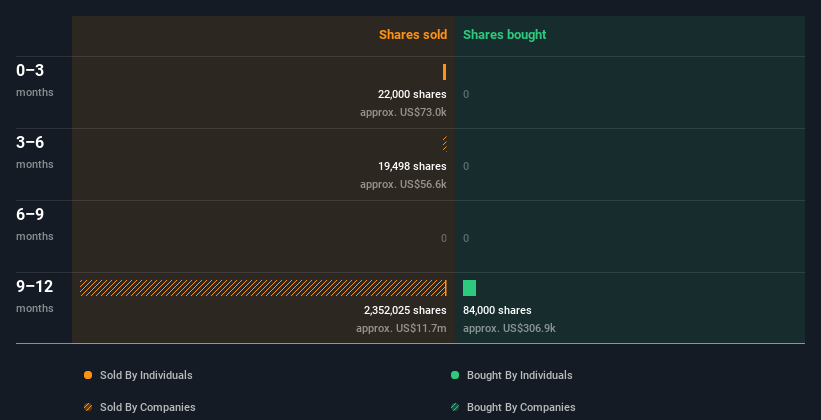Select the green bought bar for 9–12 months
821x420 pixels.
coord(470,288)
